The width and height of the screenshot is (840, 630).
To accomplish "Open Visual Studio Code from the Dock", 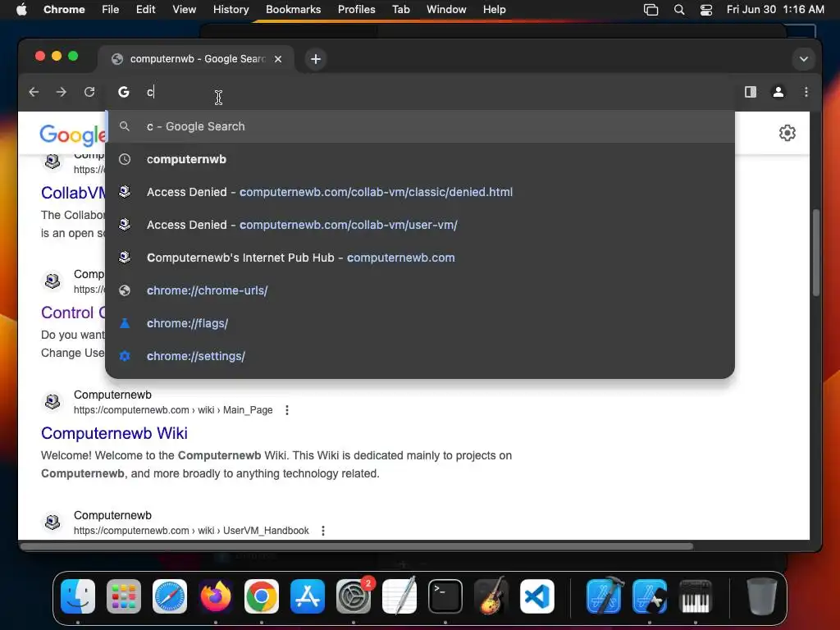I will tap(537, 596).
